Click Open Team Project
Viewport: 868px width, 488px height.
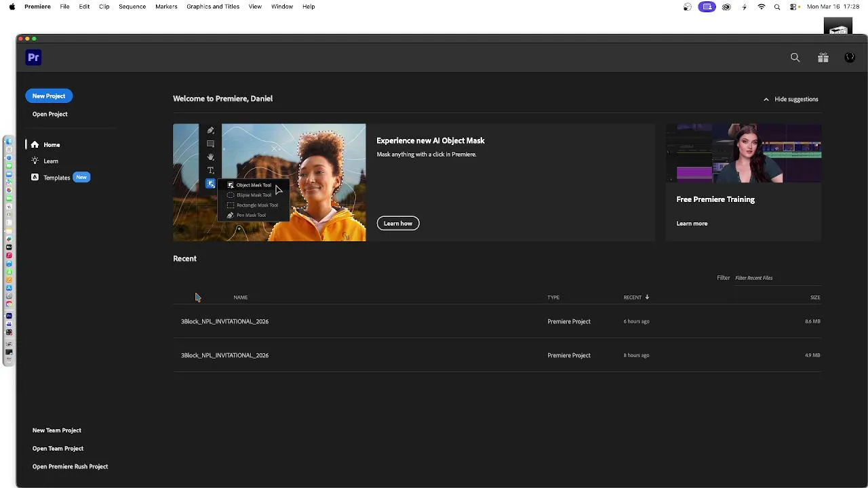(x=58, y=449)
